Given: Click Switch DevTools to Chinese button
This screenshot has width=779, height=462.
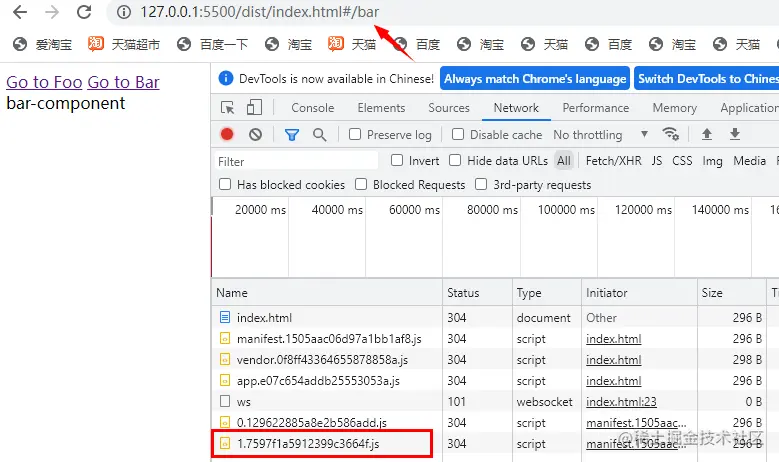Looking at the screenshot, I should pos(706,79).
